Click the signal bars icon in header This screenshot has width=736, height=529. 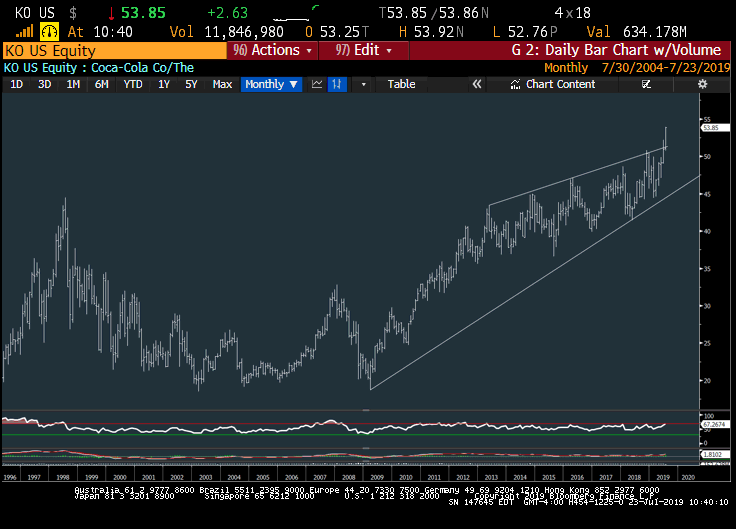[x=24, y=32]
